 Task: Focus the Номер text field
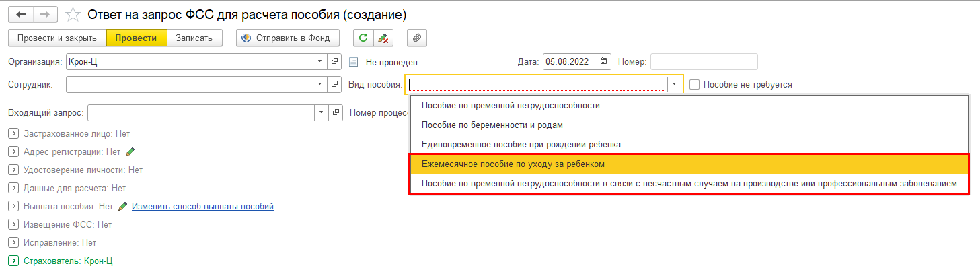point(704,61)
